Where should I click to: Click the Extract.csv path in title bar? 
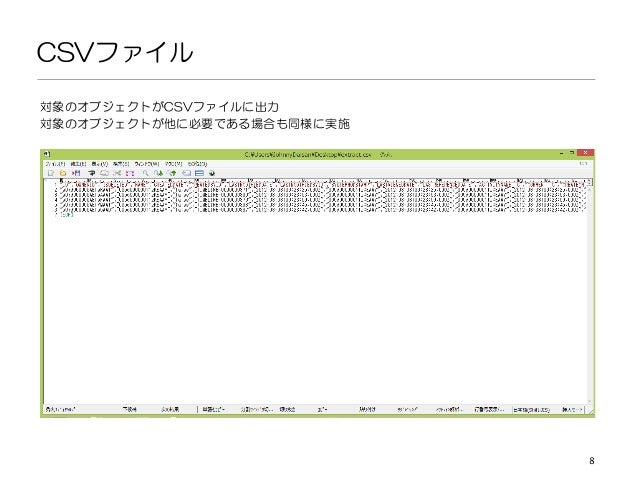(x=308, y=154)
